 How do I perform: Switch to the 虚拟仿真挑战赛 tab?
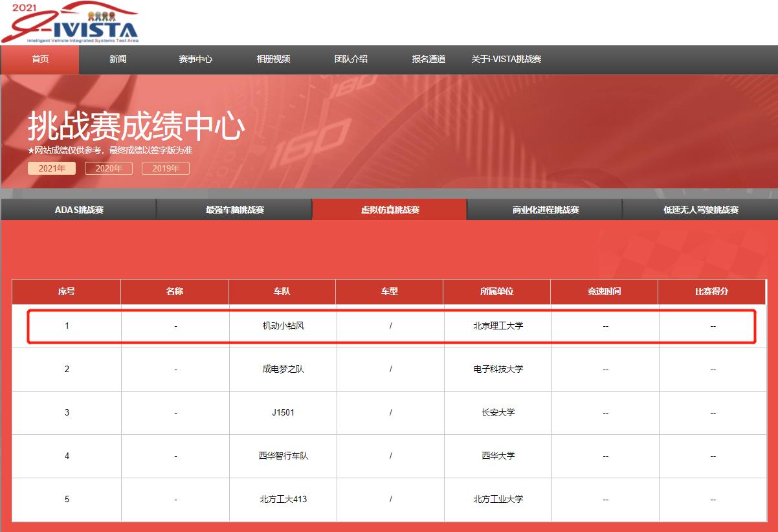390,210
